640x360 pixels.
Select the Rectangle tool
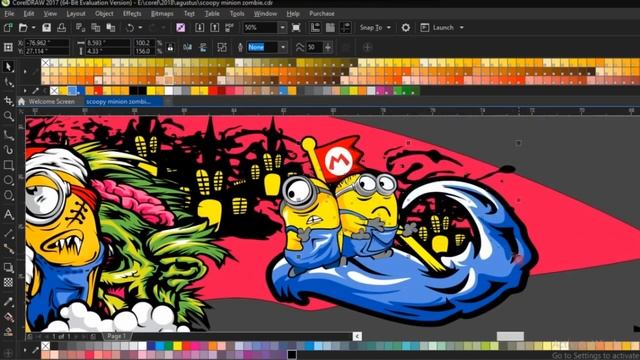[x=8, y=165]
